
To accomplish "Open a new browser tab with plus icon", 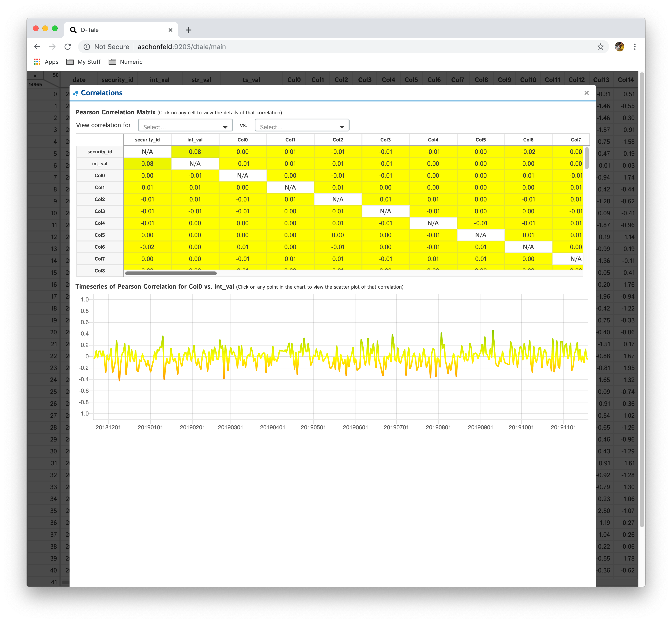I will [x=188, y=30].
